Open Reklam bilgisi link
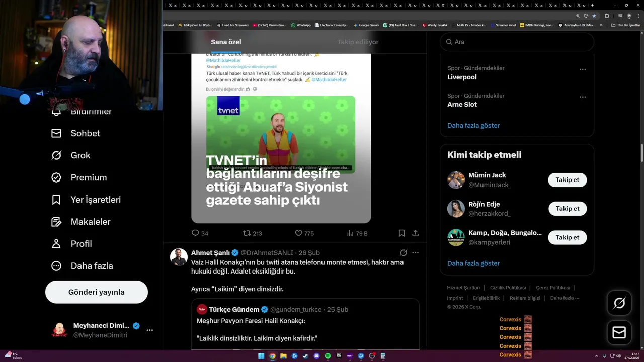Image resolution: width=644 pixels, height=362 pixels. point(525,298)
